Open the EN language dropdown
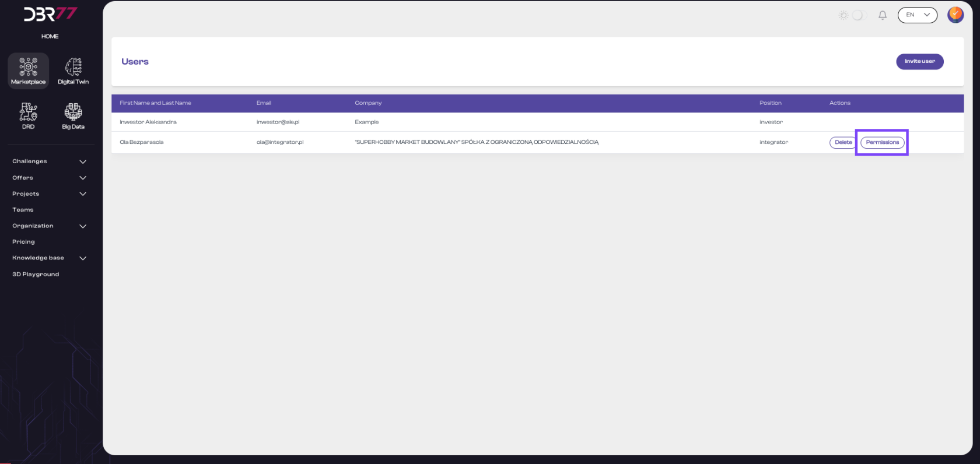The width and height of the screenshot is (980, 464). coord(918,15)
